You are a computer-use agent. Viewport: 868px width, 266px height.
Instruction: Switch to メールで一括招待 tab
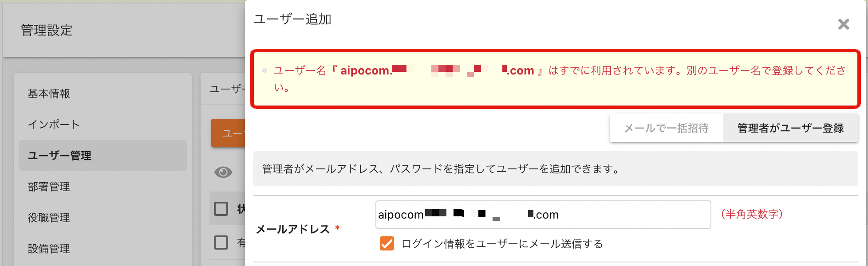pyautogui.click(x=666, y=128)
